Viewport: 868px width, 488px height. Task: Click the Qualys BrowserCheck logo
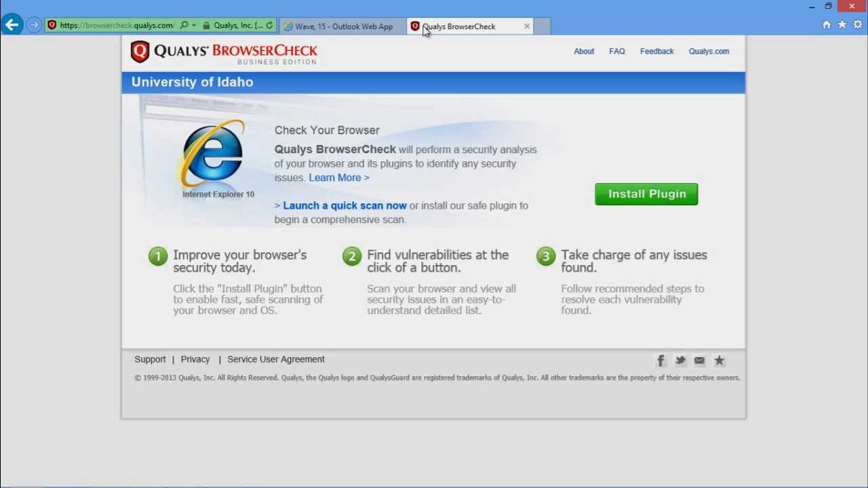click(224, 53)
